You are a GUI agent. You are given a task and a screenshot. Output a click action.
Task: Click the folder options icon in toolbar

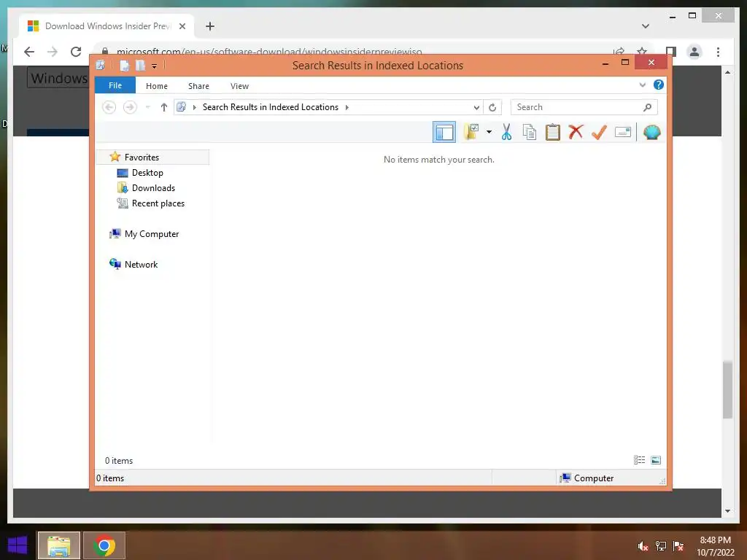471,132
